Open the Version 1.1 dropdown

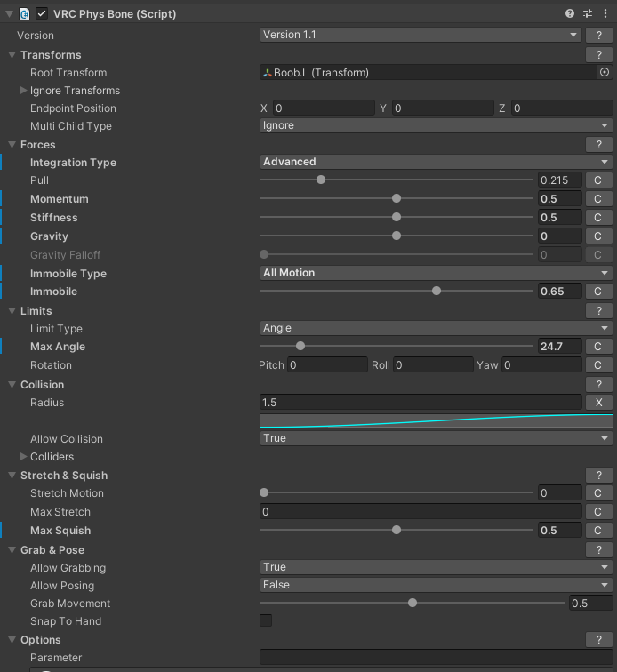pos(421,35)
